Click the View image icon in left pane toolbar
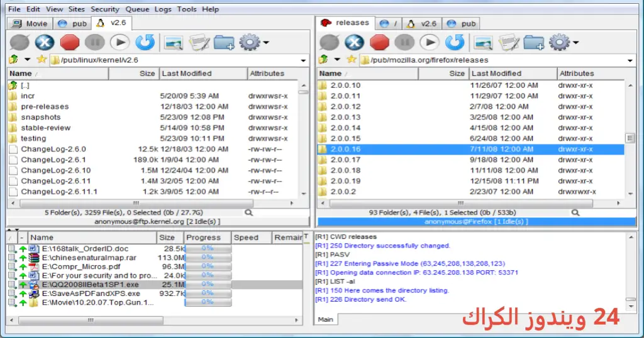The height and width of the screenshot is (338, 644). coord(174,43)
